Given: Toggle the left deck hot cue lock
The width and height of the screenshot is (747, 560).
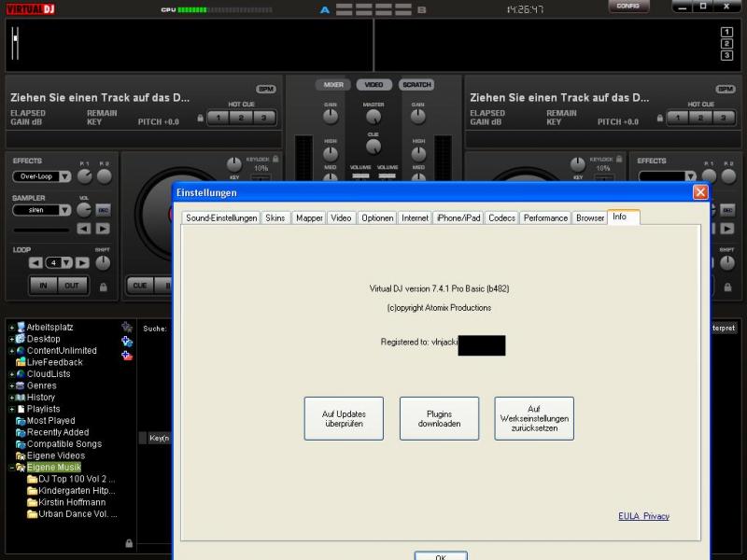Looking at the screenshot, I should 200,119.
